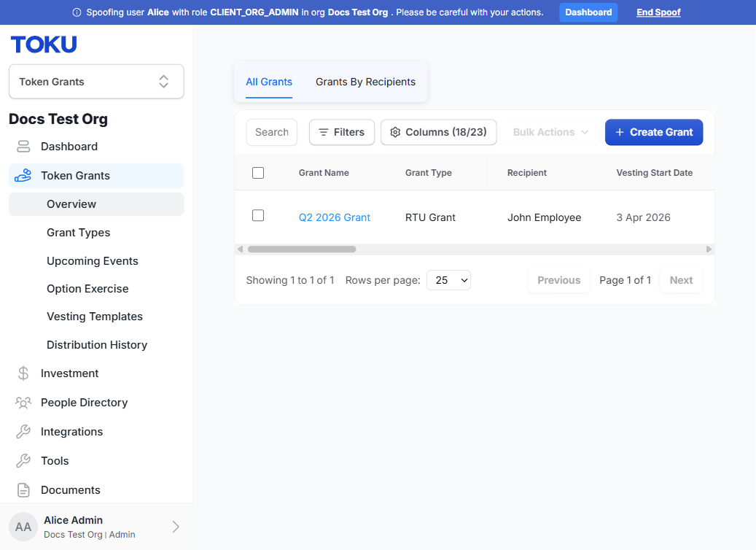Click the End Spoof link
This screenshot has height=550, width=756.
tap(658, 12)
